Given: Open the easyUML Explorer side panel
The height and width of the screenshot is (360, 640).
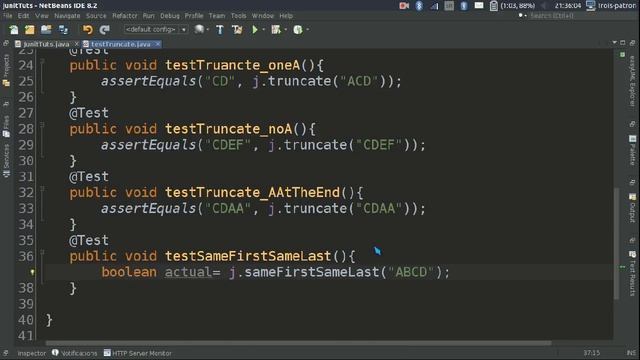Looking at the screenshot, I should click(x=632, y=82).
